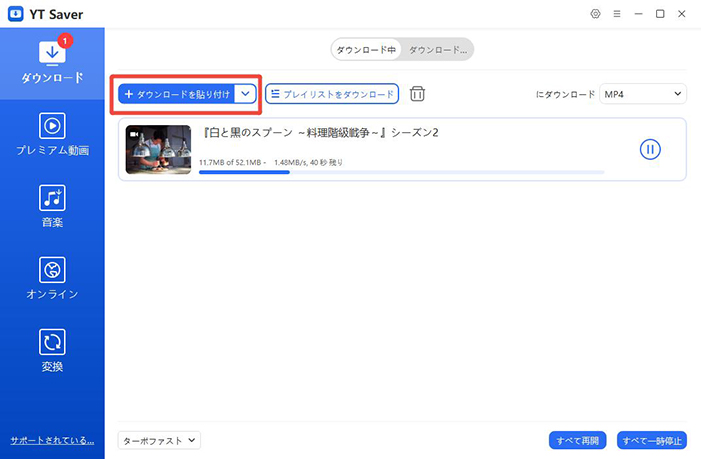Open the ターボファスト speed dropdown

159,440
